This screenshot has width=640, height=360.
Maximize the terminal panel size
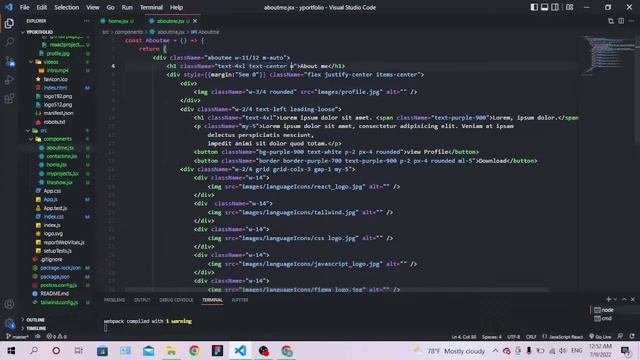(624, 299)
